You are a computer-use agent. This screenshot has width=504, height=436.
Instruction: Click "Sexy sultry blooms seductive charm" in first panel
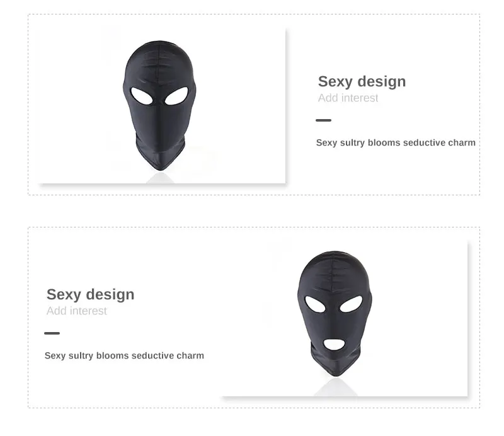point(396,142)
